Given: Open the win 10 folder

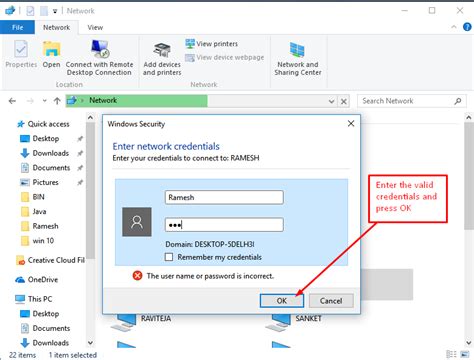Looking at the screenshot, I should (x=37, y=241).
